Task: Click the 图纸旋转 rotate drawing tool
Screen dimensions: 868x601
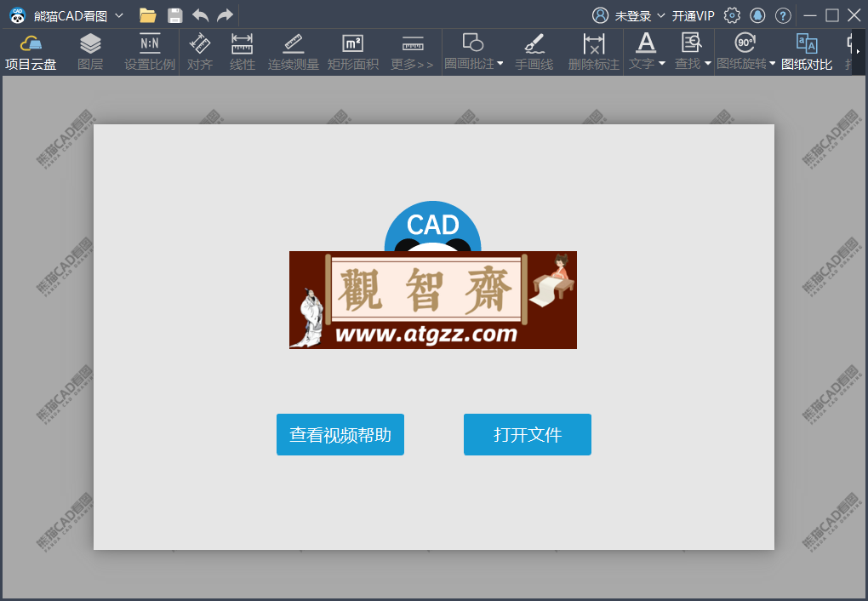Action: coord(742,53)
